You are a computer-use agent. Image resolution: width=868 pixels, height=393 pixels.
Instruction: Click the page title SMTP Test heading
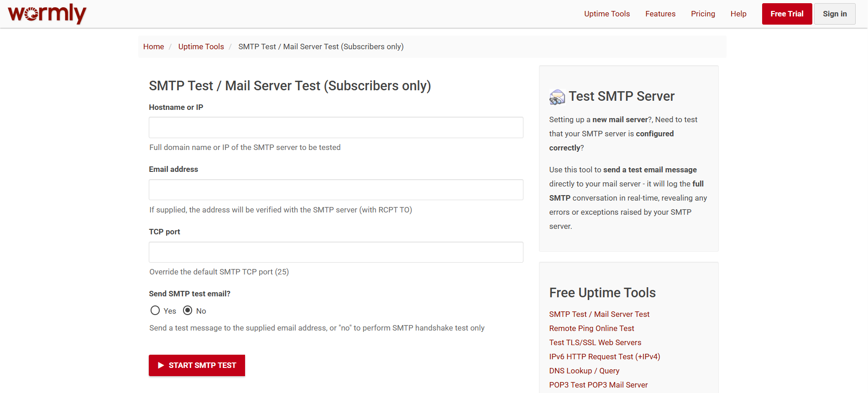click(290, 86)
